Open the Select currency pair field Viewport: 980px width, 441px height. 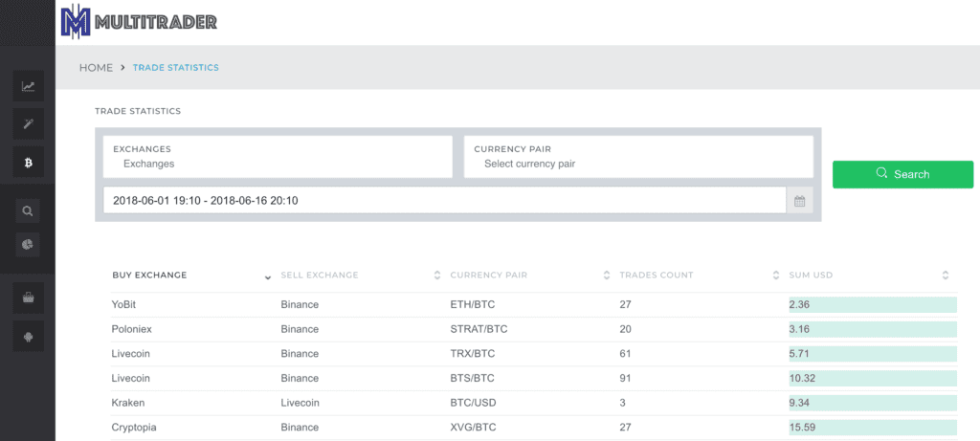point(638,157)
